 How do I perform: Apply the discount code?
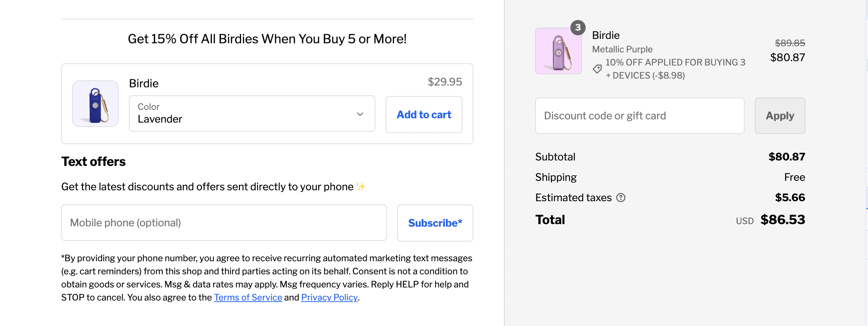click(780, 116)
